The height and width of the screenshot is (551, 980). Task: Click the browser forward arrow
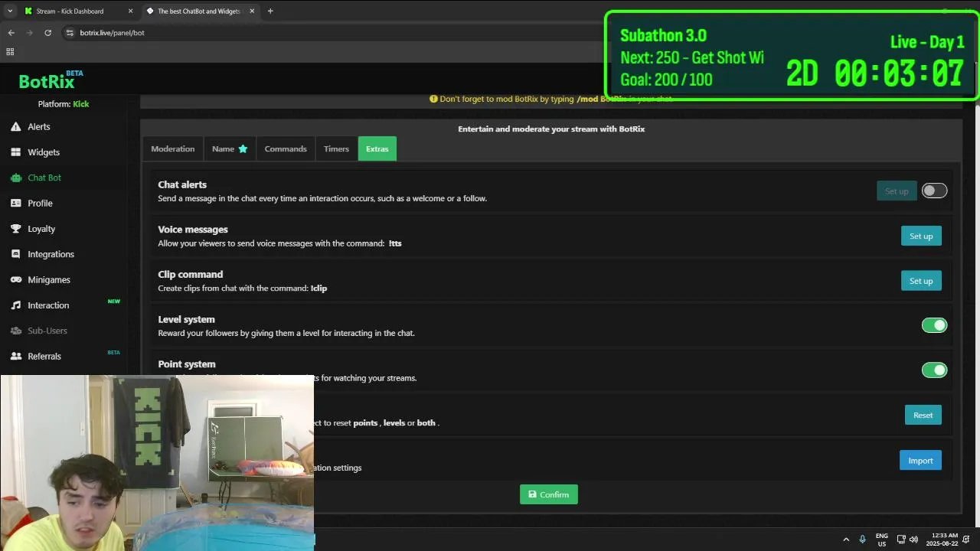click(29, 33)
